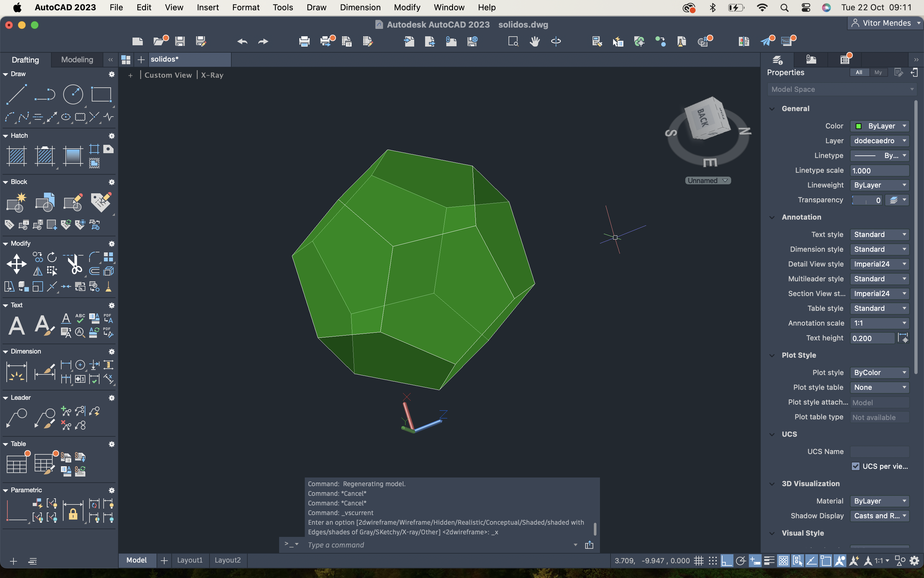924x578 pixels.
Task: Open the New drawing icon in toolbar
Action: [137, 41]
